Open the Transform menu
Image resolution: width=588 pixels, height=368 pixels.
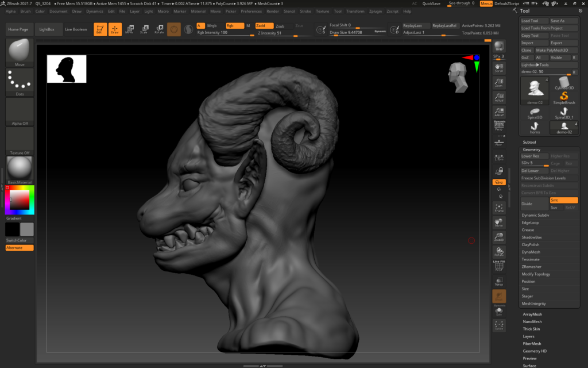coord(355,11)
